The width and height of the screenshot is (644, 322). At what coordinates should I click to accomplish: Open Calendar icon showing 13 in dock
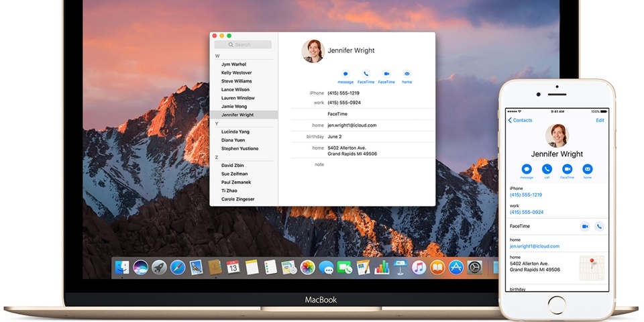tap(233, 268)
